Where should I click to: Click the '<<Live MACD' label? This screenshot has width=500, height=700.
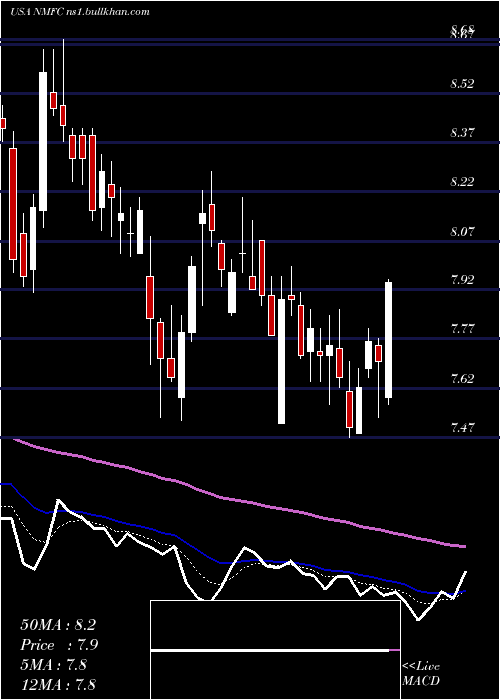coord(421,674)
